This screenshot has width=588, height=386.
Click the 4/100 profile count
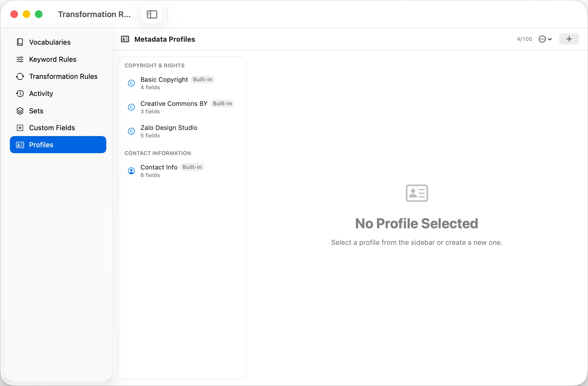524,39
